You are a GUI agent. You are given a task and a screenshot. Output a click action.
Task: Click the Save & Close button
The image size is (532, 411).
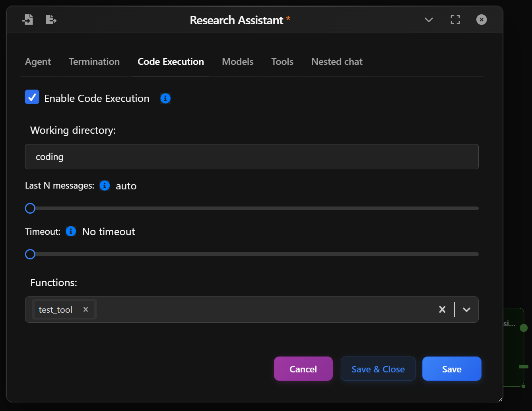pos(378,369)
